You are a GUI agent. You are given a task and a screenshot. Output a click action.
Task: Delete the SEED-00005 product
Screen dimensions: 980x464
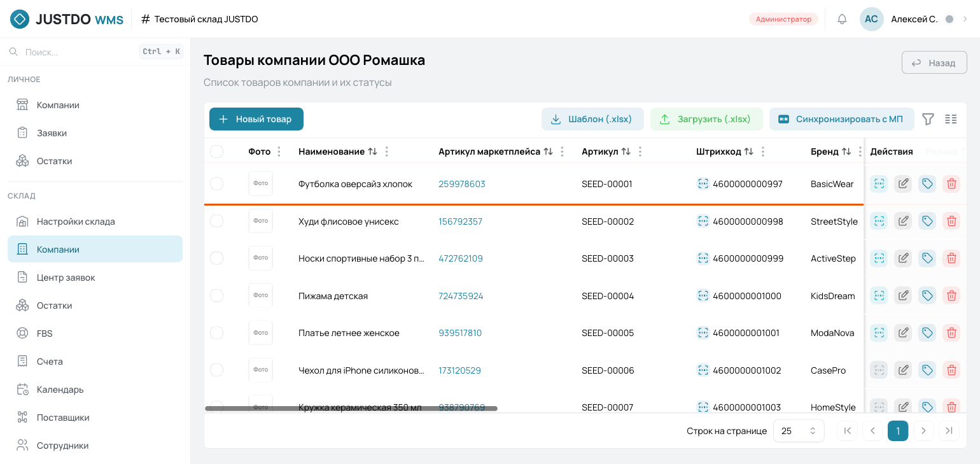tap(951, 333)
